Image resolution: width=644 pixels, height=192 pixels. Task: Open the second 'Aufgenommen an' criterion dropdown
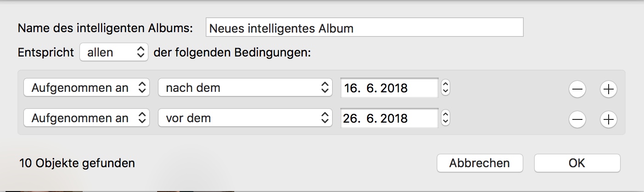86,118
